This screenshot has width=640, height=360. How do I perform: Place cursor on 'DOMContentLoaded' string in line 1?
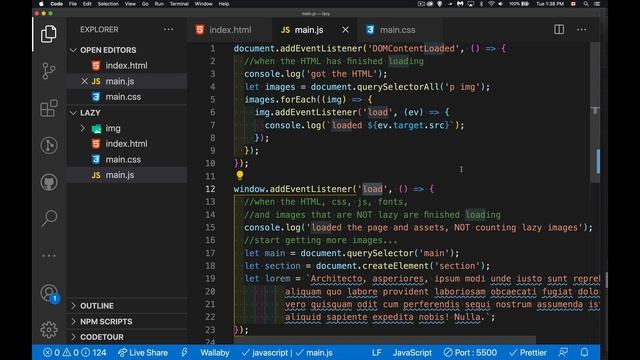413,49
